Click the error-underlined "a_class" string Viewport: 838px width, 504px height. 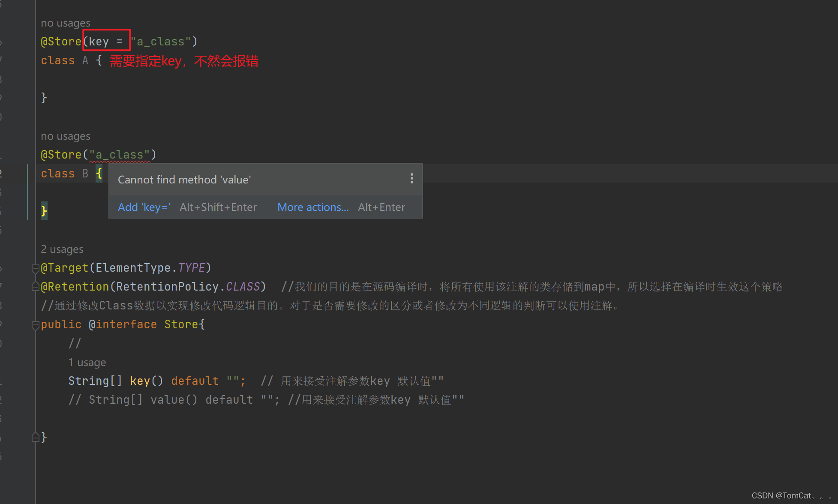120,155
